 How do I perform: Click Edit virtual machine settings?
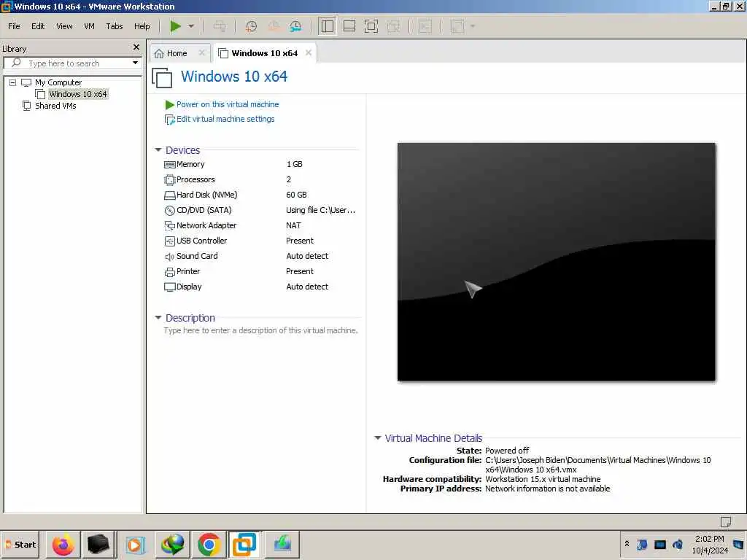(x=225, y=119)
